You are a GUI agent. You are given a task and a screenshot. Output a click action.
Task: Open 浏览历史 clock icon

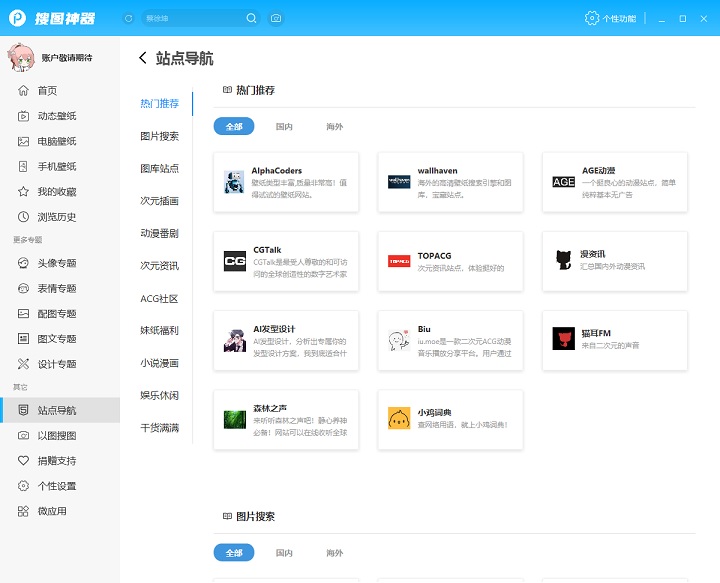point(23,217)
